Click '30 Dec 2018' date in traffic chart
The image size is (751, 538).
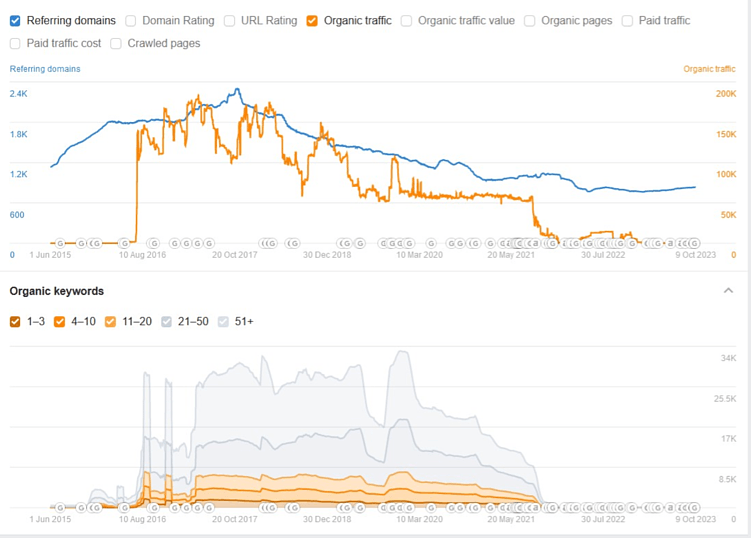327,255
